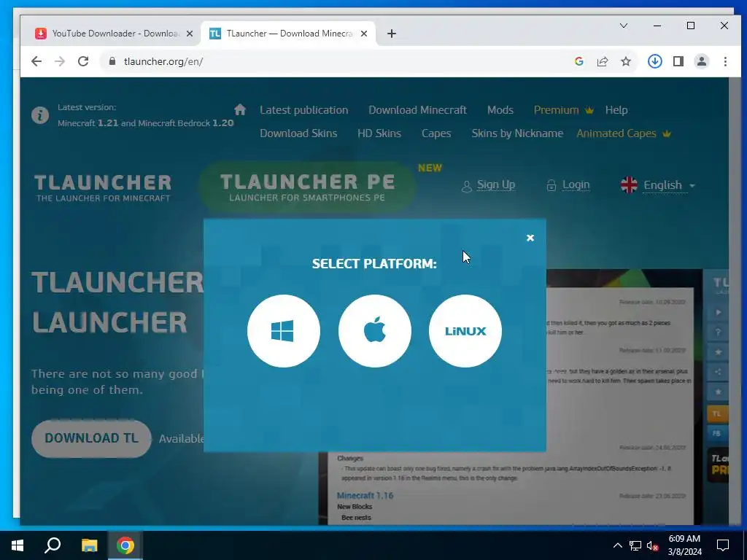The image size is (747, 560).
Task: Close the YouTube Downloader tab
Action: click(190, 34)
